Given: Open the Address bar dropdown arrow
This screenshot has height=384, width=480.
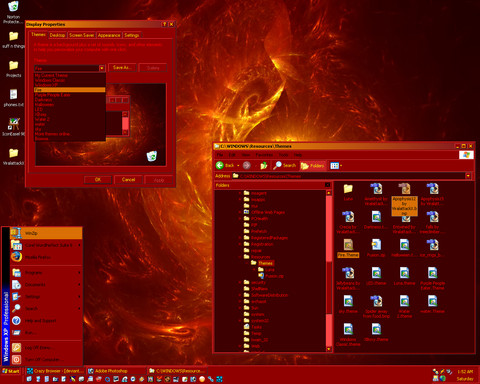Looking at the screenshot, I should [x=468, y=176].
